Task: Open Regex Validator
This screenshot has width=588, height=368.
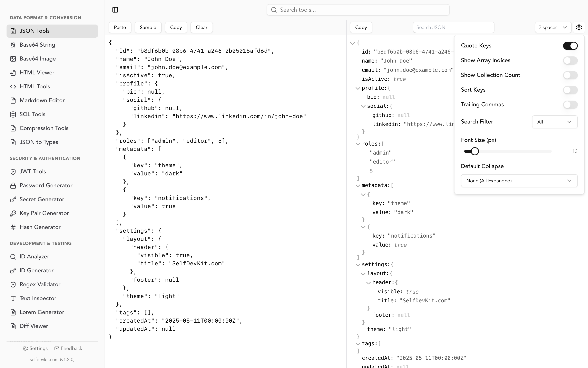Action: click(52, 284)
